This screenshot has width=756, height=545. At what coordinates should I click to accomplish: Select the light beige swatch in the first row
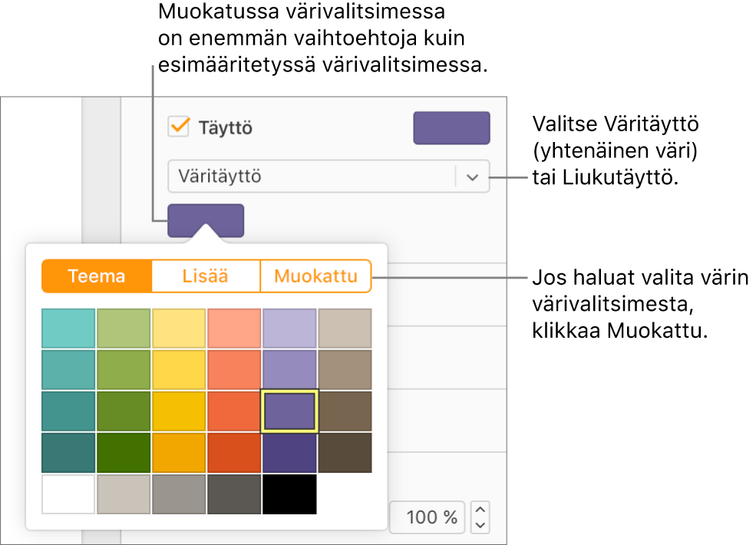coord(345,329)
